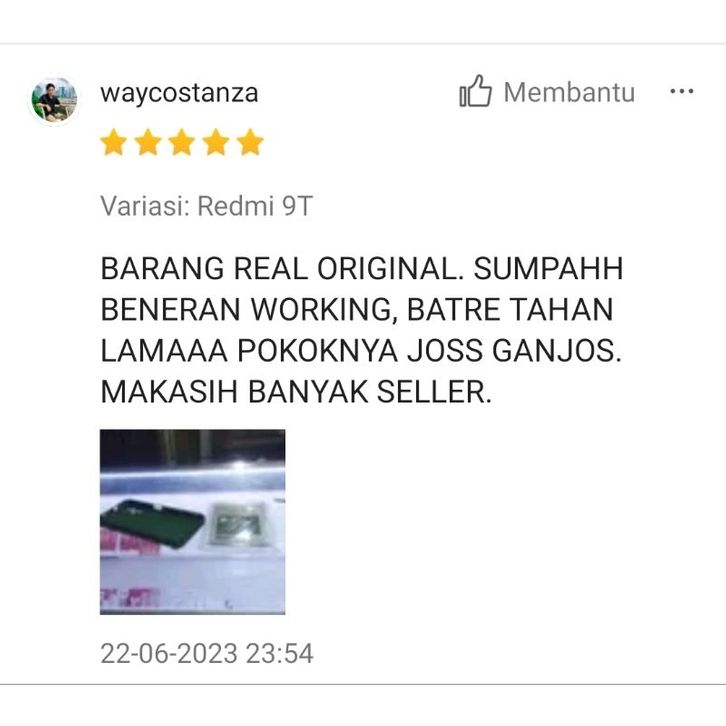Click the second rating star
Screen dimensions: 726x726
(148, 142)
